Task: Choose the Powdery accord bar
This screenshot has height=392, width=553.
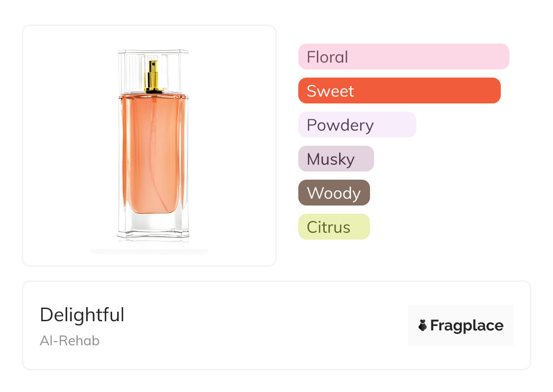Action: tap(357, 125)
